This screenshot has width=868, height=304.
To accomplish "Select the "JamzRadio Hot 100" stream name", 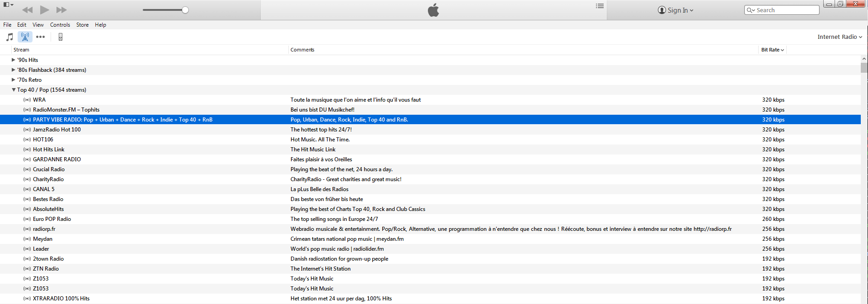I will pos(57,130).
